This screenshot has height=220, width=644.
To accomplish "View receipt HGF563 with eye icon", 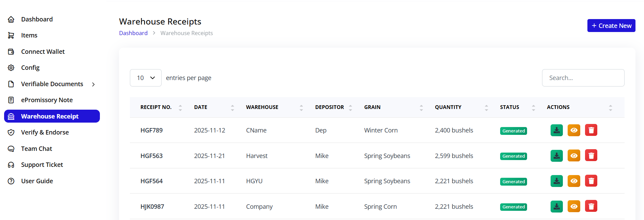I will tap(574, 156).
